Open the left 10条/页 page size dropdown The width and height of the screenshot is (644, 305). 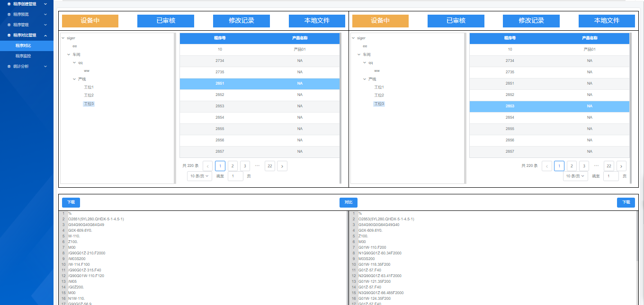click(199, 176)
